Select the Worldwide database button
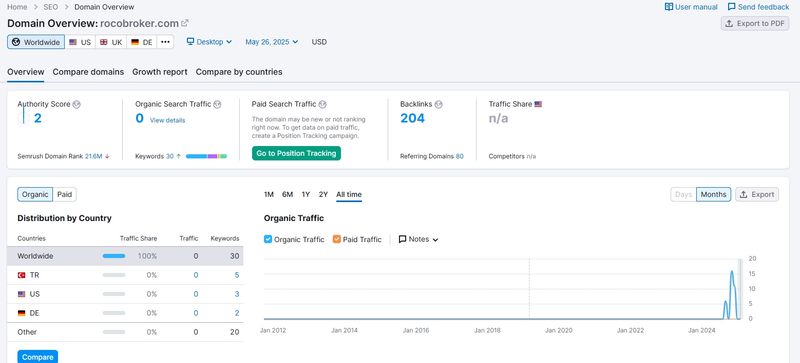The height and width of the screenshot is (363, 800). pos(36,42)
